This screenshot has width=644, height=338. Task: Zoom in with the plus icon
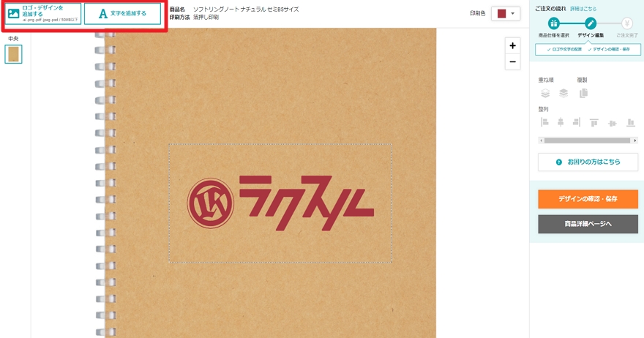(512, 45)
